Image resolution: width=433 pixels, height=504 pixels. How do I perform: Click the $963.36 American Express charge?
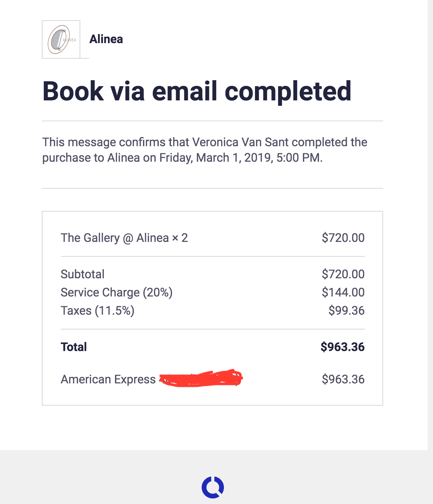coord(343,379)
